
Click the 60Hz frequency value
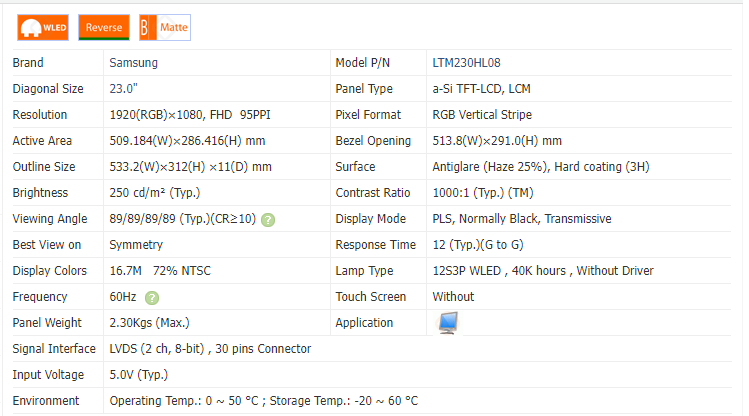123,297
